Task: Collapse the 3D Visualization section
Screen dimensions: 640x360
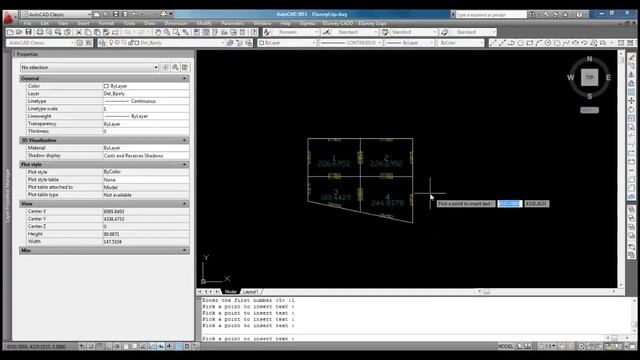Action: (x=184, y=140)
